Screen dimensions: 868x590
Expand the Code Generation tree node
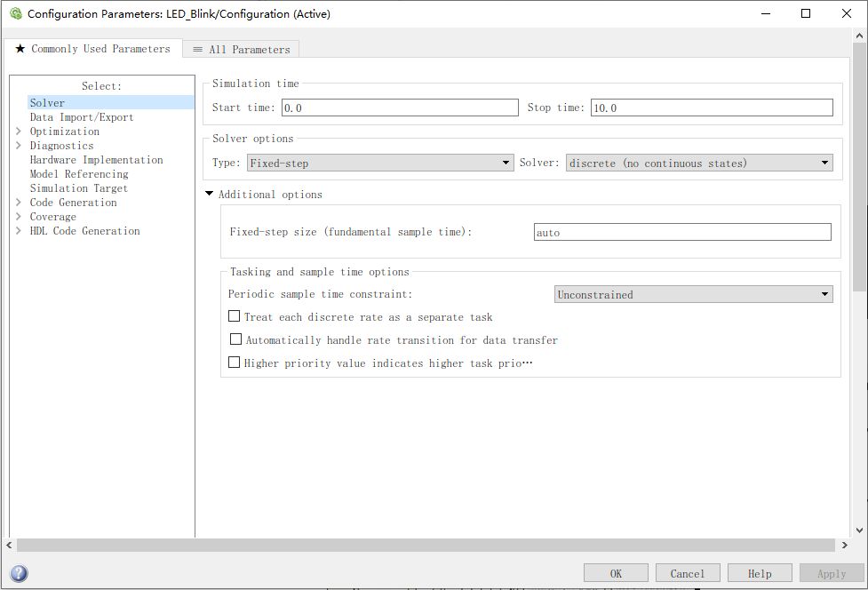[19, 202]
